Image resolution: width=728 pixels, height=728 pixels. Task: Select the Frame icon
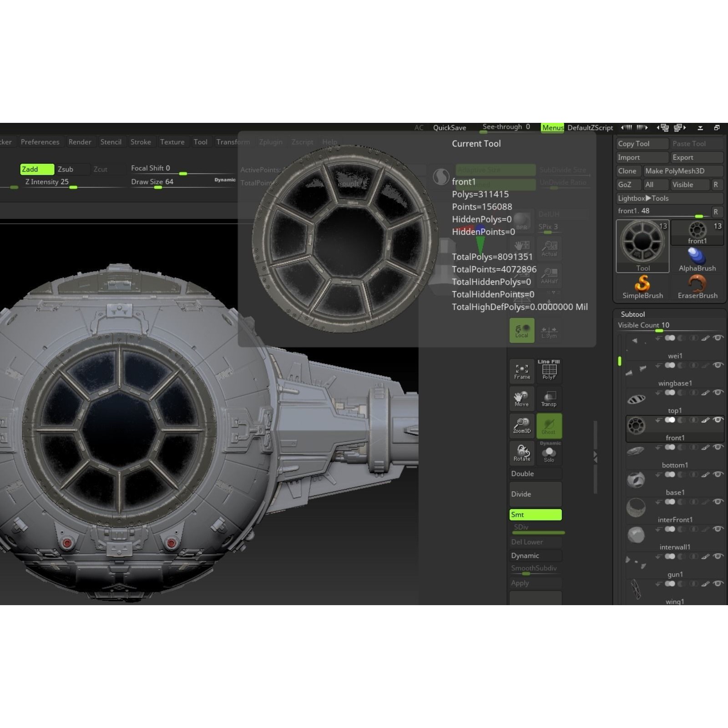521,371
